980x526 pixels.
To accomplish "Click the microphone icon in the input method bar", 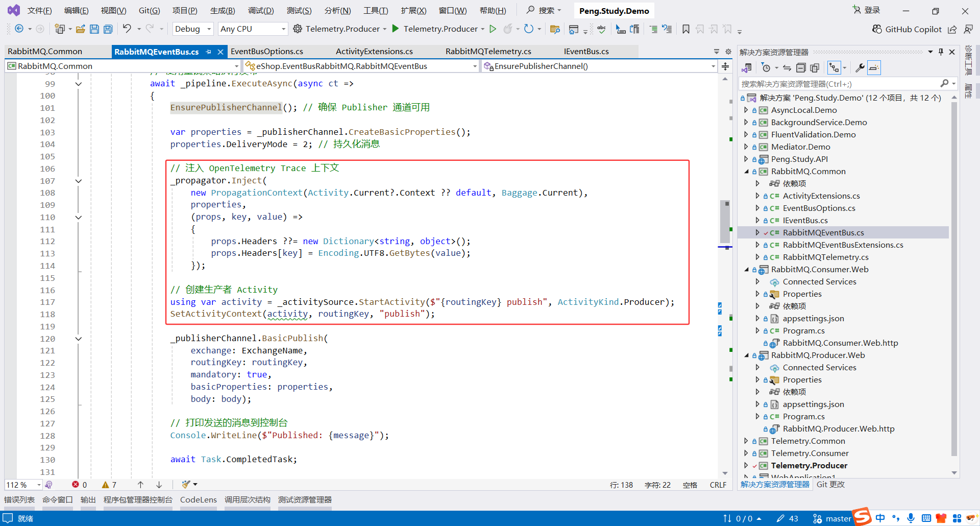I will (x=911, y=518).
